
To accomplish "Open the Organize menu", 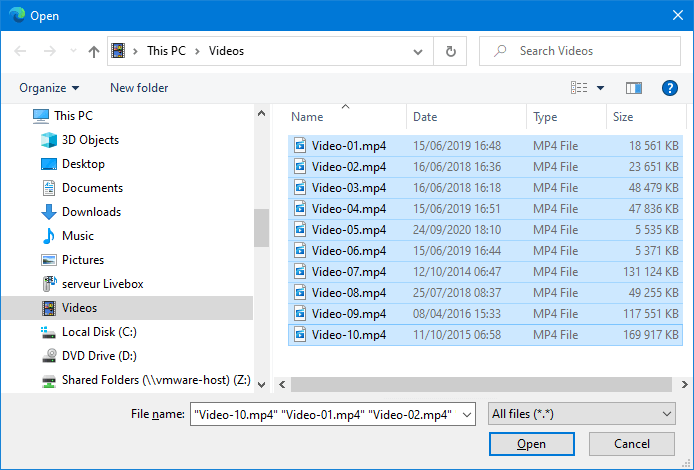I will 49,88.
